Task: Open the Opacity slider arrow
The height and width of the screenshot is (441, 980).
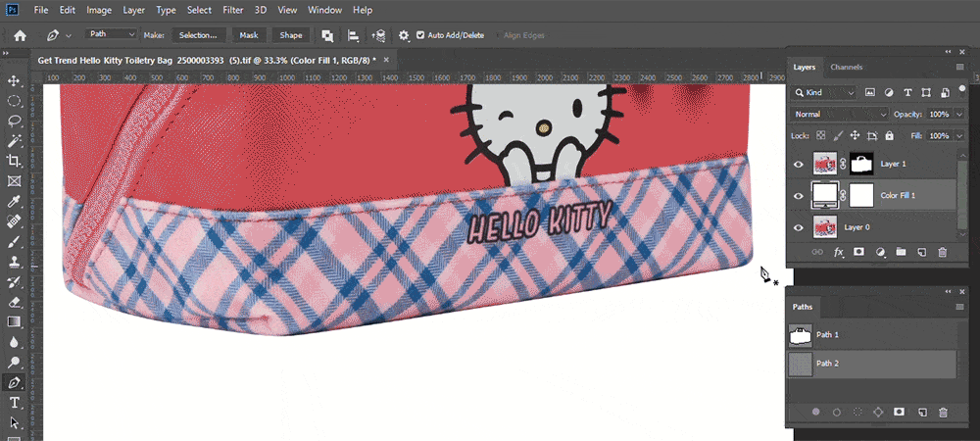Action: coord(960,115)
